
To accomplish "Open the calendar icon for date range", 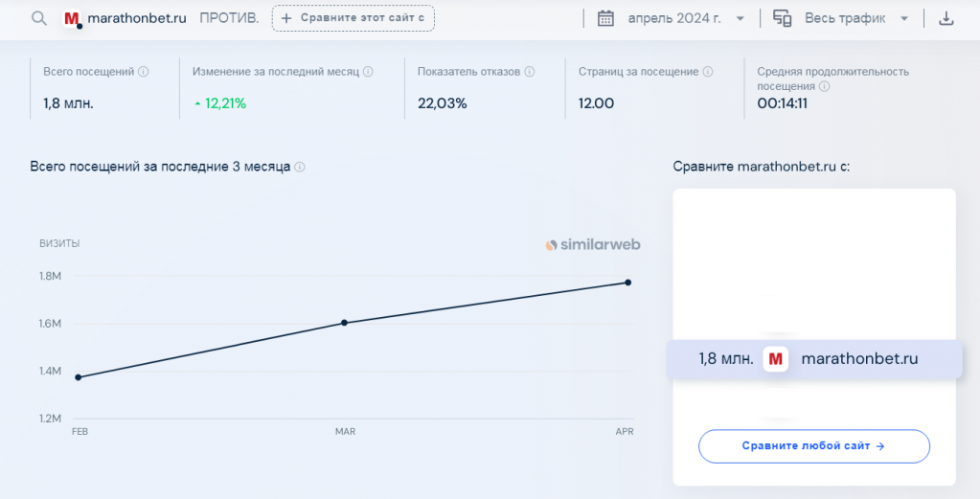I will click(x=605, y=18).
